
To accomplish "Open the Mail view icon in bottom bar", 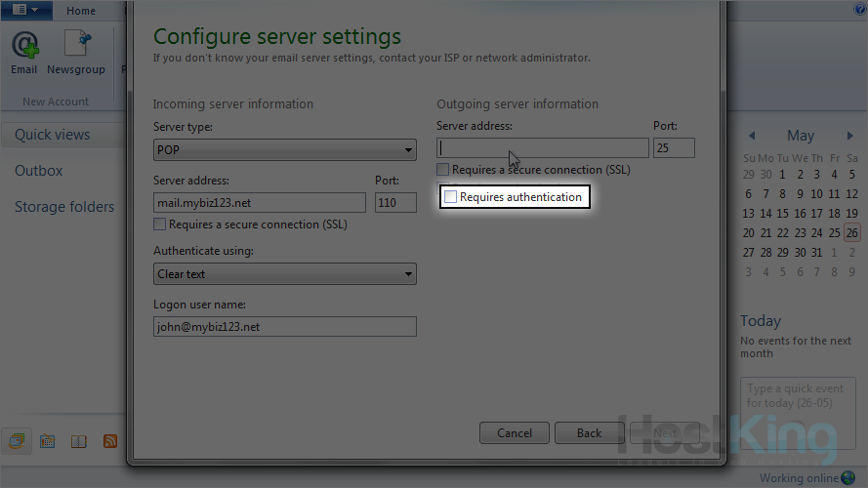I will 17,441.
